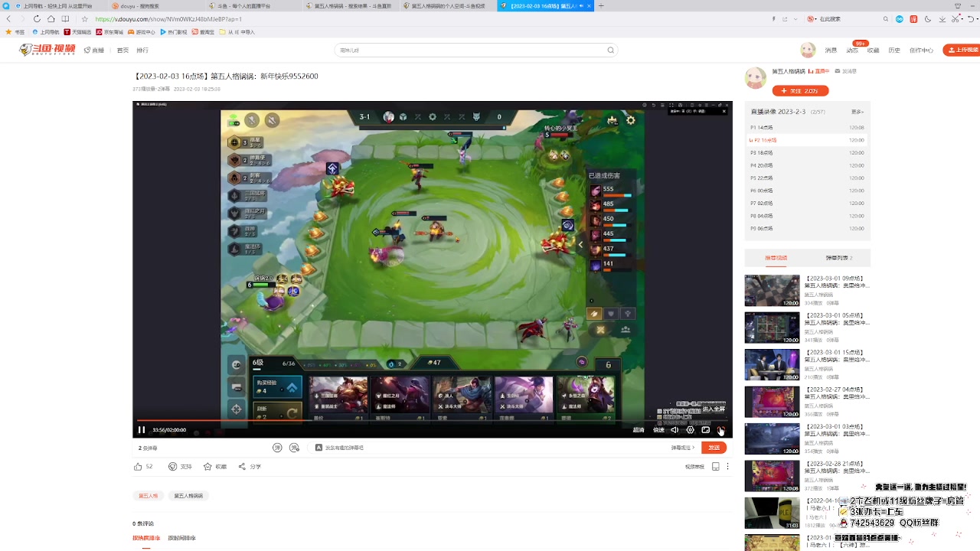The width and height of the screenshot is (980, 551).
Task: Open the 超清 video quality menu
Action: pos(639,430)
